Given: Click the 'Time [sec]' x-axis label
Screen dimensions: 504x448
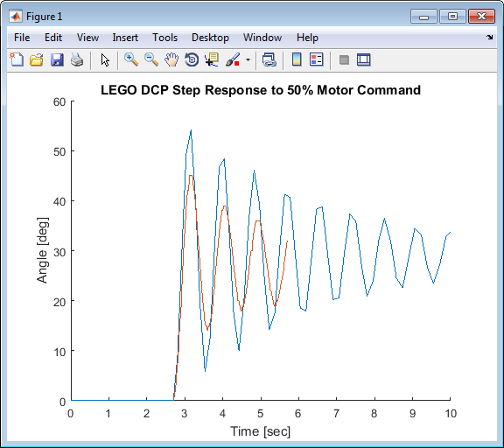Looking at the screenshot, I should [261, 431].
